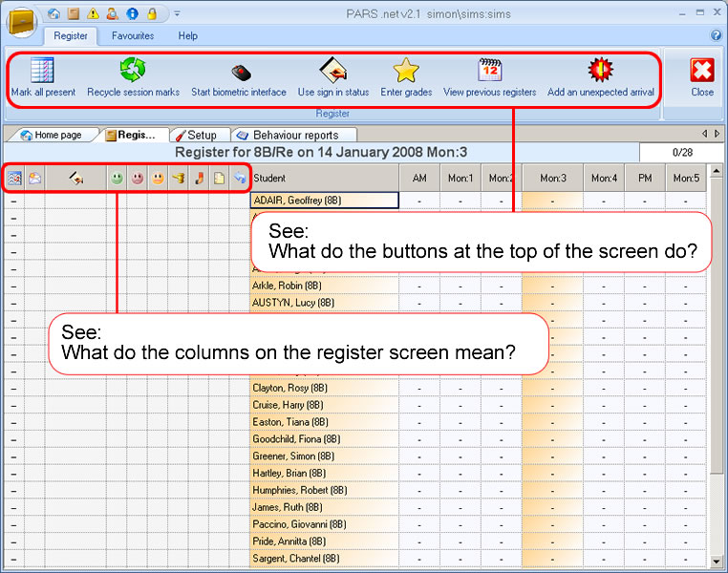Screen dimensions: 728x573
Task: Click the scrollbar up arrow
Action: (x=717, y=171)
